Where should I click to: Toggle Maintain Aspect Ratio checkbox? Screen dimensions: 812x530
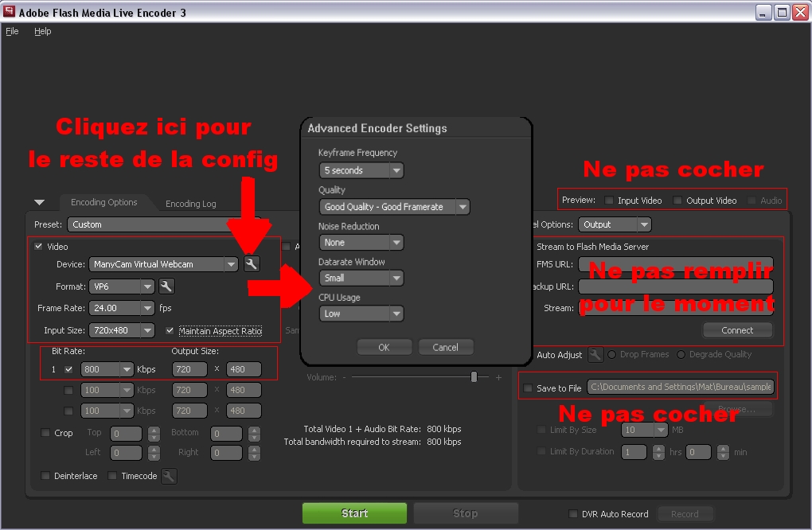[x=170, y=330]
